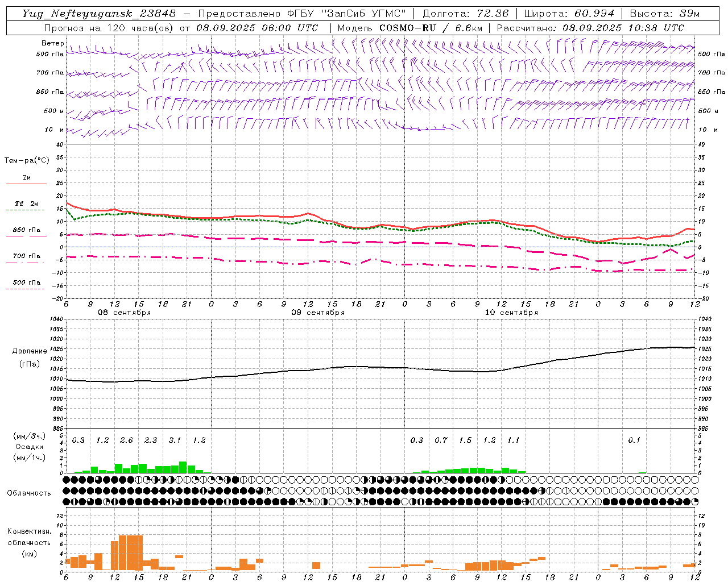Click the Давление pressure panel label
Screen dimensions: 728x582
(30, 351)
